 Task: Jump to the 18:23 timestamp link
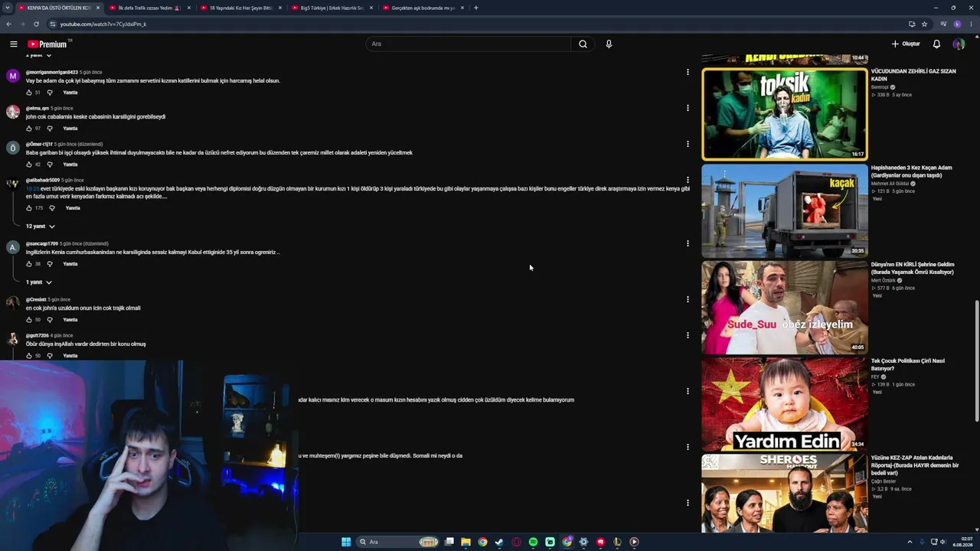pyautogui.click(x=32, y=188)
